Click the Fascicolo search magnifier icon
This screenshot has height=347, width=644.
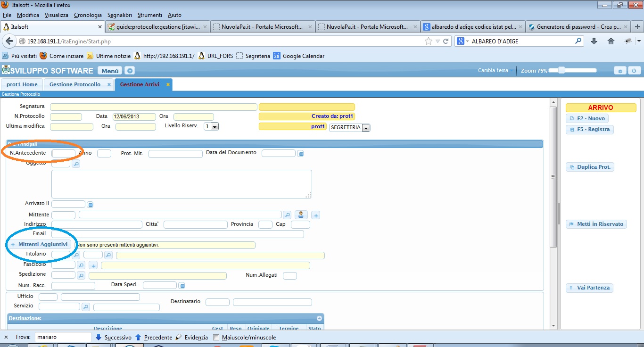81,265
